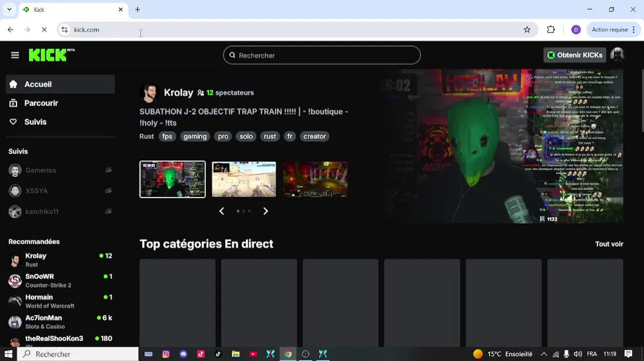644x361 pixels.
Task: Click the Windows taskbar Rechercher box
Action: point(78,354)
